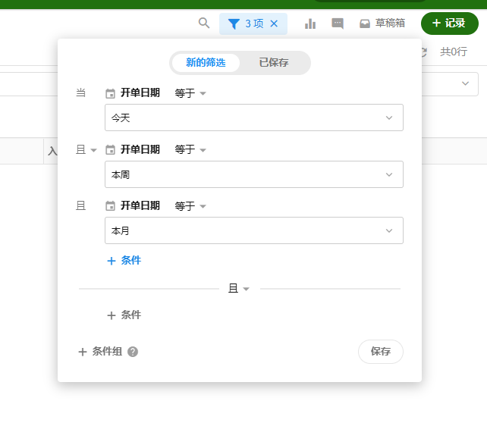
Task: Expand the 且 logic selector on second condition
Action: tap(86, 150)
